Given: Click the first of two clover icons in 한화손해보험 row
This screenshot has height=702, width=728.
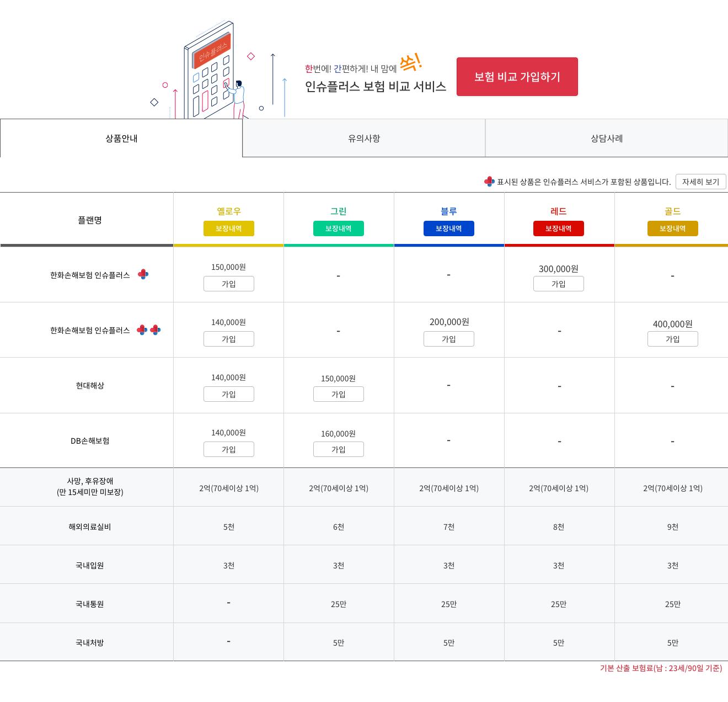Looking at the screenshot, I should pyautogui.click(x=142, y=329).
